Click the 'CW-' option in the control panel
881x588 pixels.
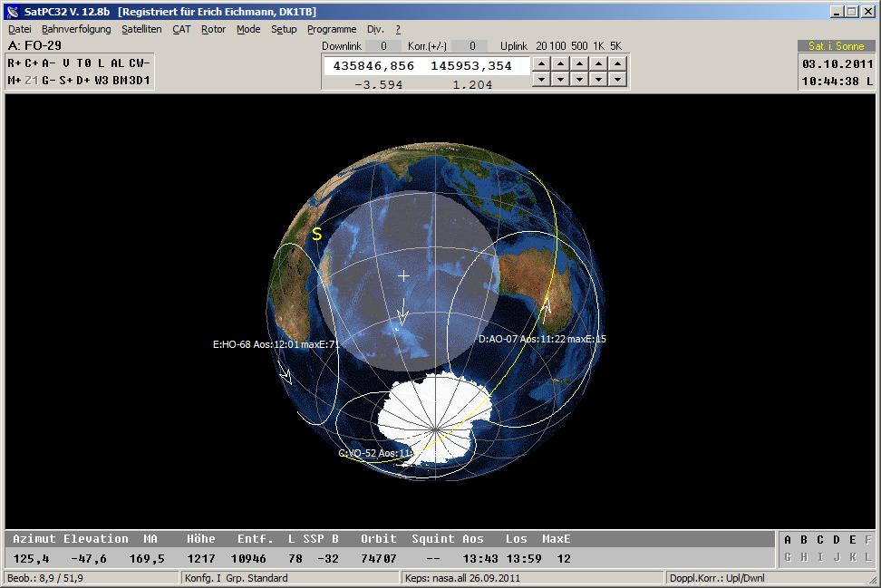coord(139,63)
